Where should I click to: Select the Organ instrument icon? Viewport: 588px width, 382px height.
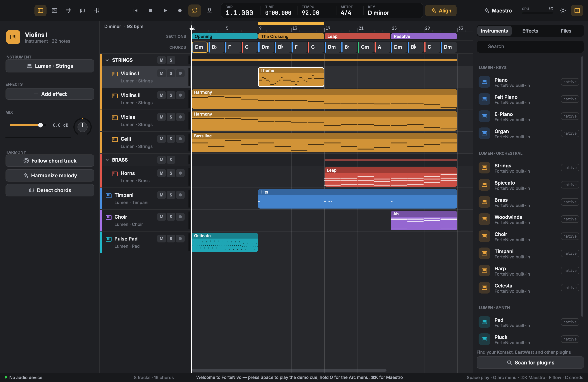484,133
